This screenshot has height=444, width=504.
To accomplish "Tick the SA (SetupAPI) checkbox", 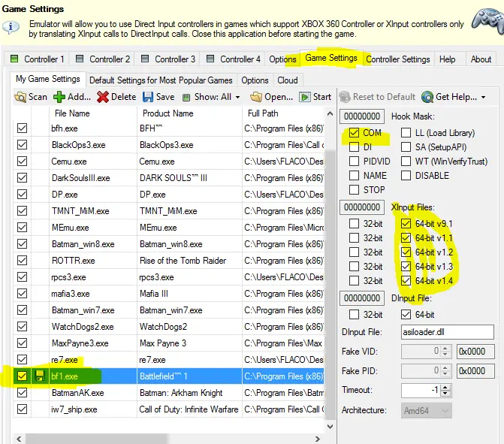I will tap(406, 147).
